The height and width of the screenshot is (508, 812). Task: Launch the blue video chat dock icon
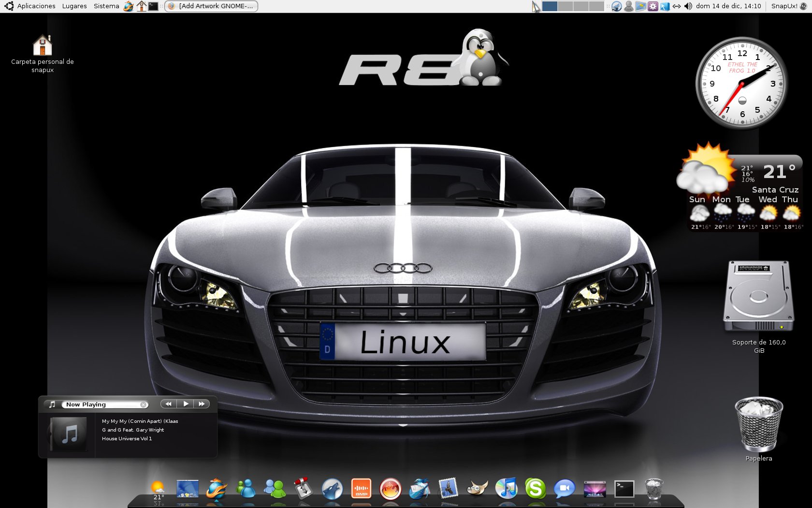[x=565, y=489]
